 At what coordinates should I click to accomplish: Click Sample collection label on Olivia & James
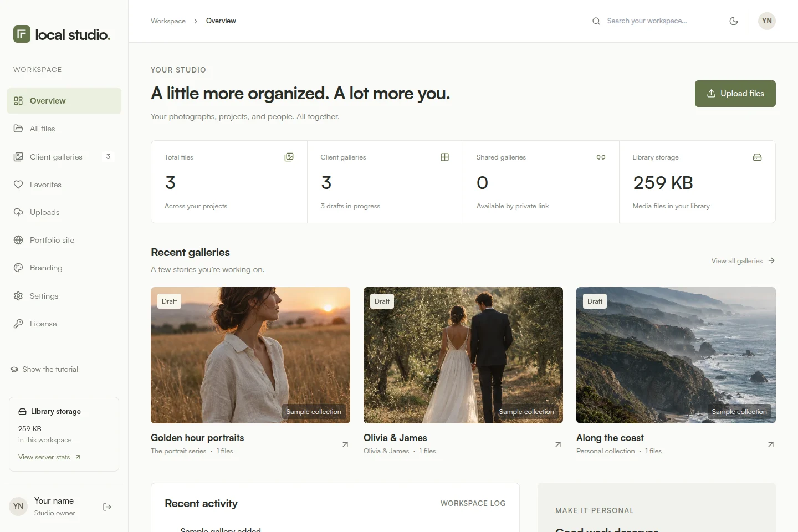coord(526,412)
